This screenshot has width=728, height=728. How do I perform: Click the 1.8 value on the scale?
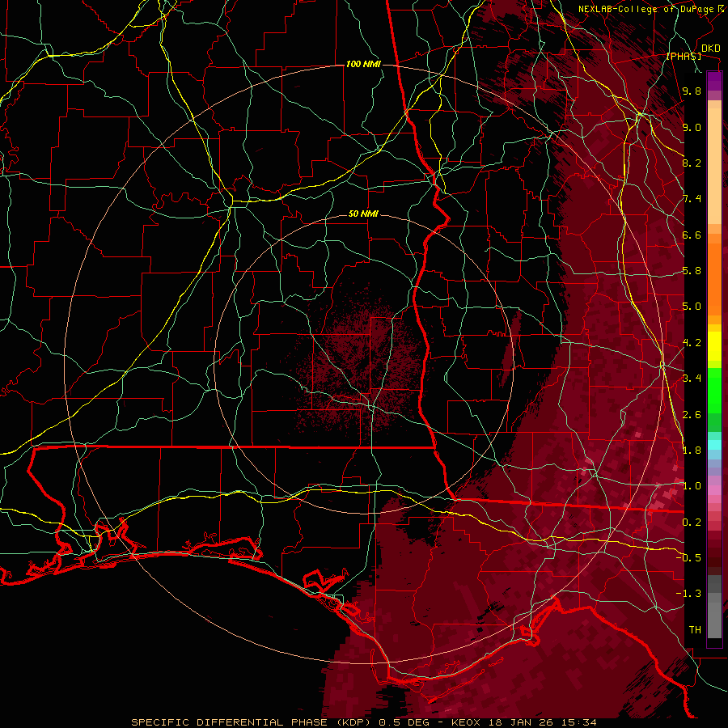pos(692,451)
